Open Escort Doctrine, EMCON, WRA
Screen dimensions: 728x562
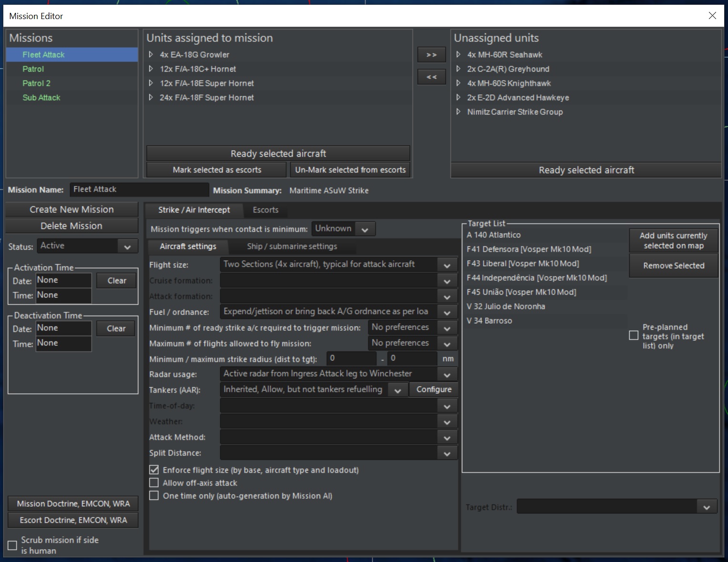click(73, 520)
